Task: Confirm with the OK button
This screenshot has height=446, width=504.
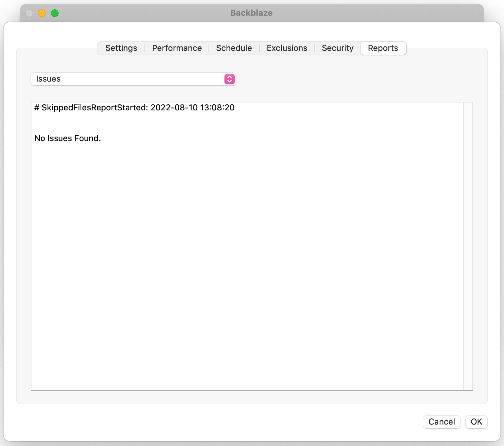Action: [476, 422]
